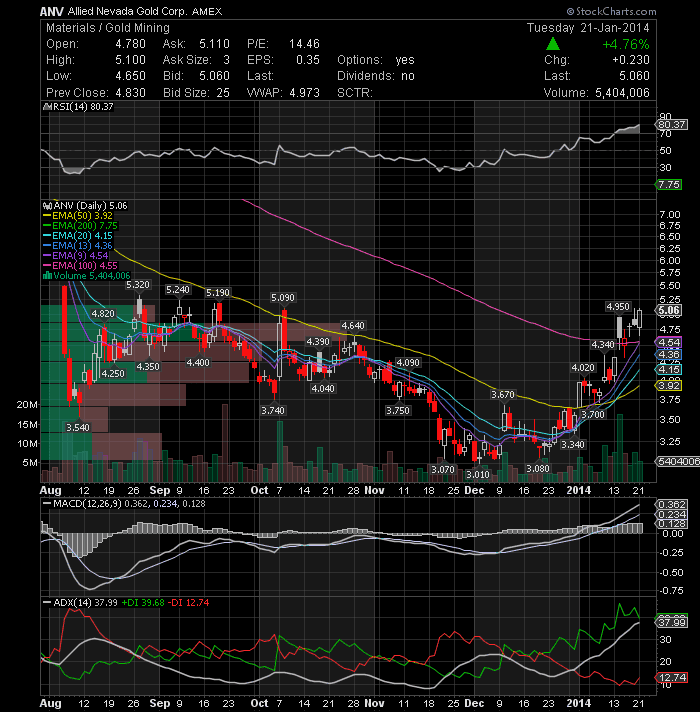Click the EPS value 0.35

(308, 60)
